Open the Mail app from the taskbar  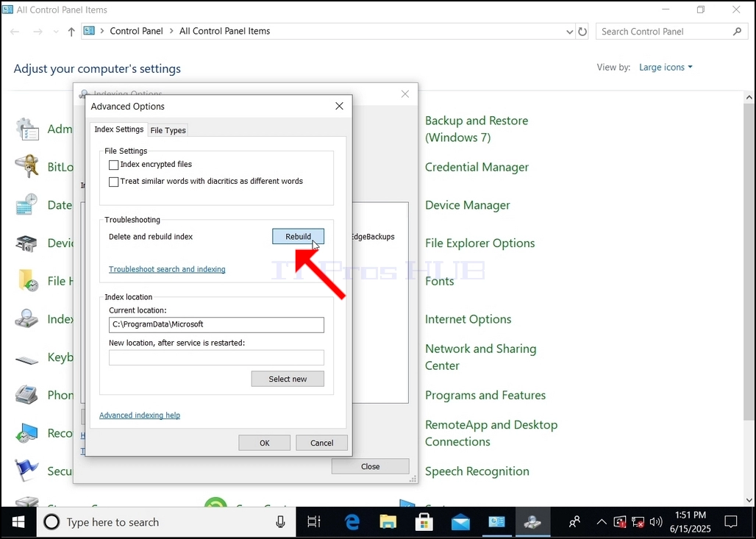[460, 522]
